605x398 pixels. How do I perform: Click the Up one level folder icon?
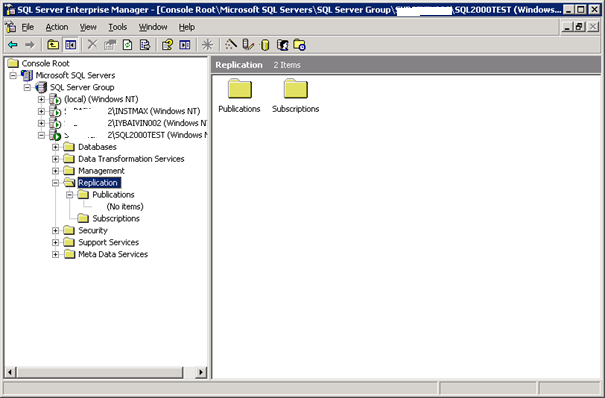point(53,45)
